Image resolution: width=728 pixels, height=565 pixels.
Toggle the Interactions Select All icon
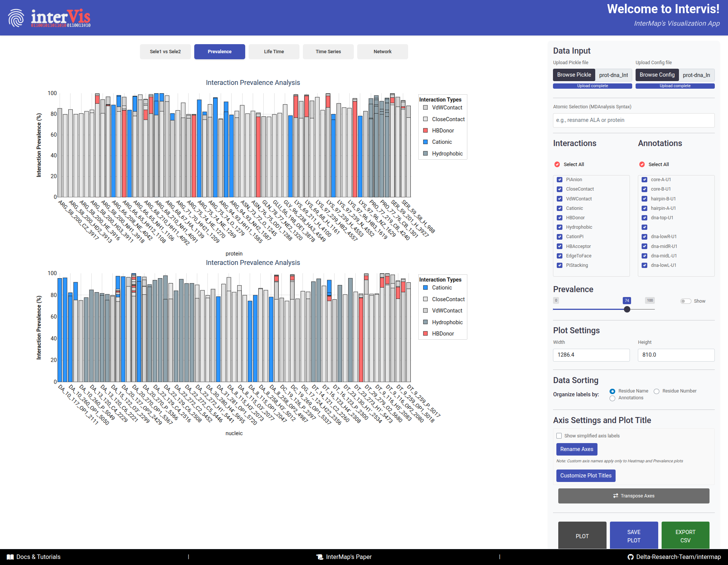point(557,164)
